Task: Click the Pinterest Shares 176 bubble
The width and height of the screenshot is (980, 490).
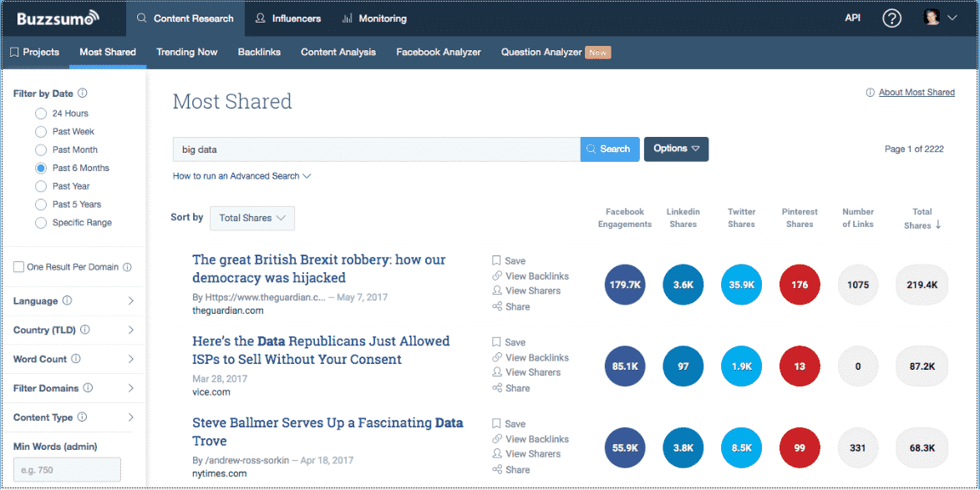Action: [800, 285]
